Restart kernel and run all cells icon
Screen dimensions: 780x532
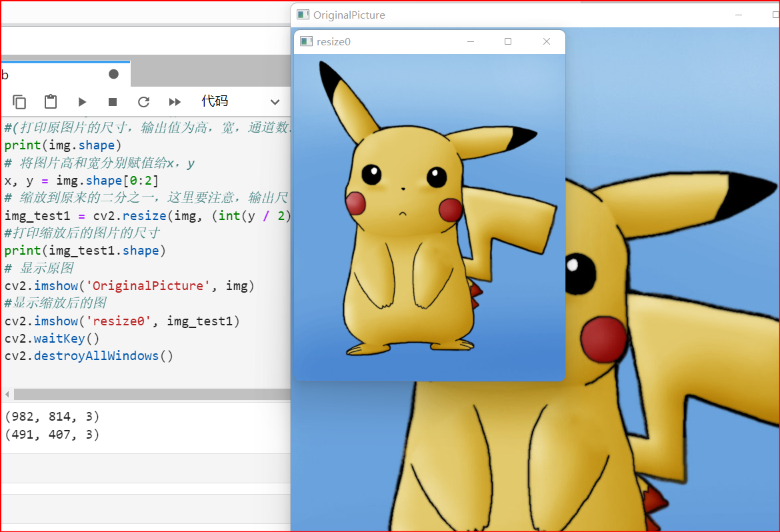pos(175,102)
